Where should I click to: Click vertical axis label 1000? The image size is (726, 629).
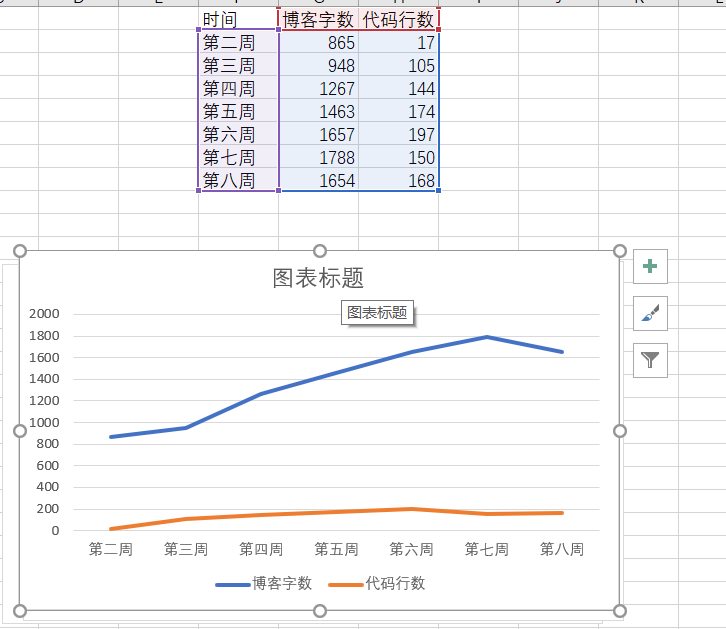[x=44, y=422]
